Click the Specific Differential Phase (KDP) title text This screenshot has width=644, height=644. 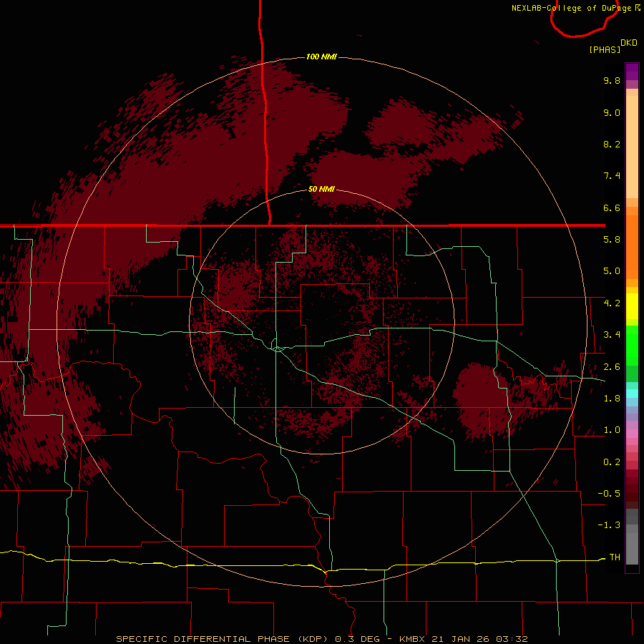(x=223, y=639)
